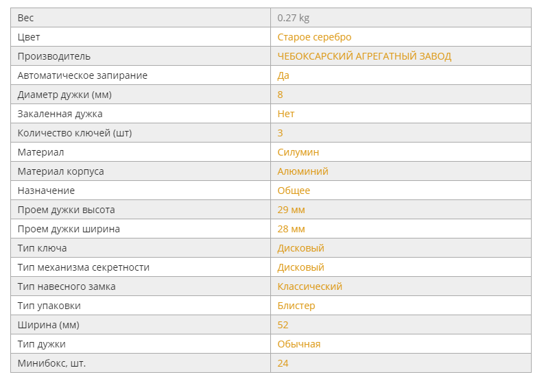Open the Обычная shackle type link

[298, 344]
